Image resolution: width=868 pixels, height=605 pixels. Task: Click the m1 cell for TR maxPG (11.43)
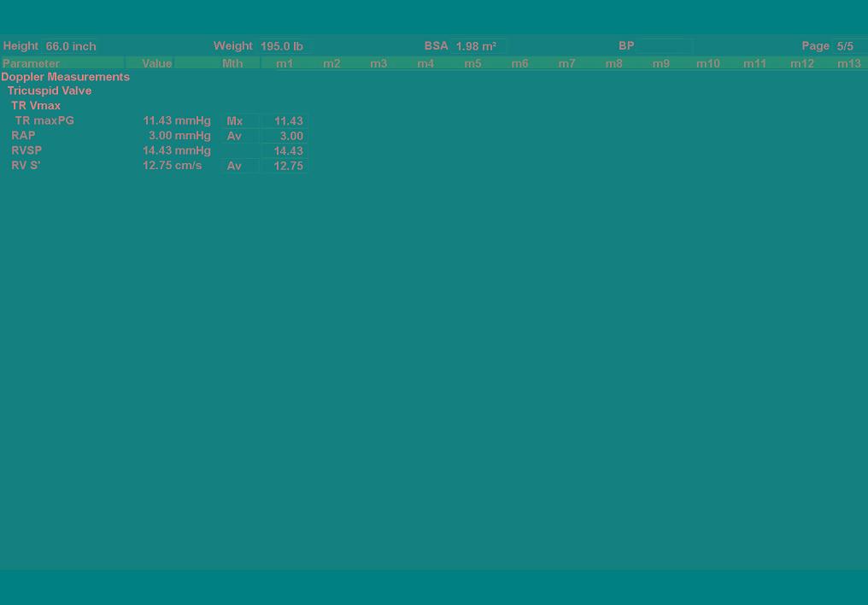tap(284, 121)
